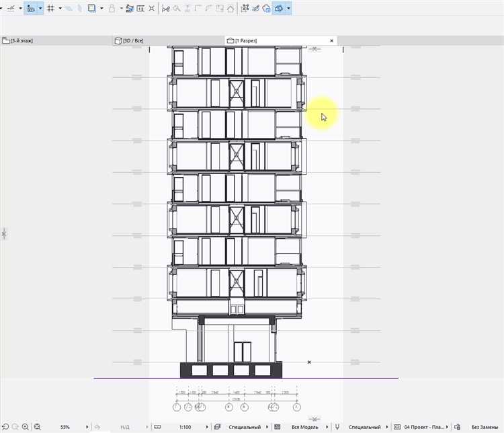The width and height of the screenshot is (504, 433).
Task: Click the model view options icon
Action: (x=397, y=427)
